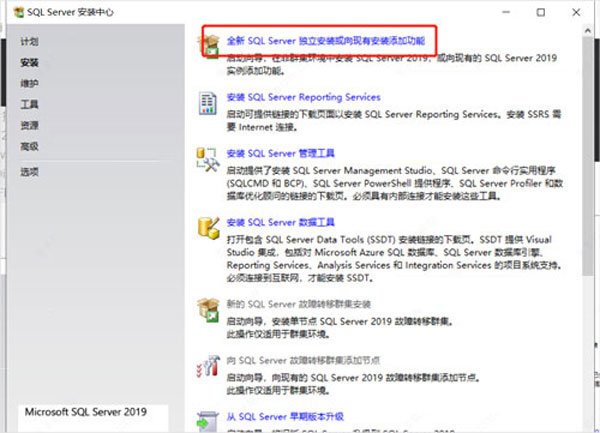600x433 pixels.
Task: Select 维护 in the left sidebar
Action: tap(29, 83)
